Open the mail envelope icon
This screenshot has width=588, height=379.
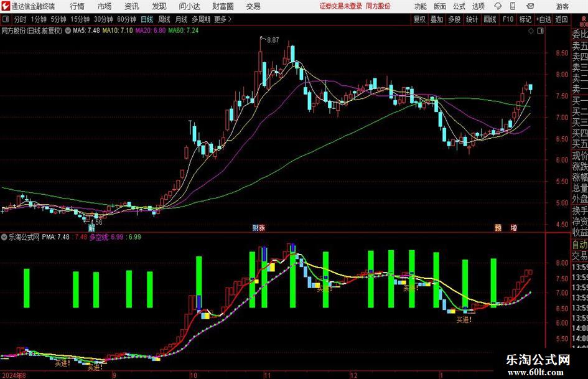(x=530, y=6)
